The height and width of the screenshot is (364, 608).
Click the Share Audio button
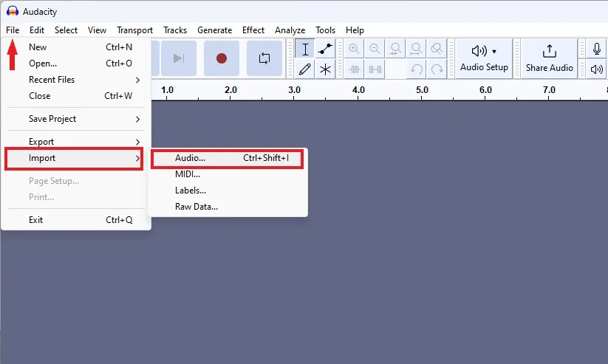549,59
